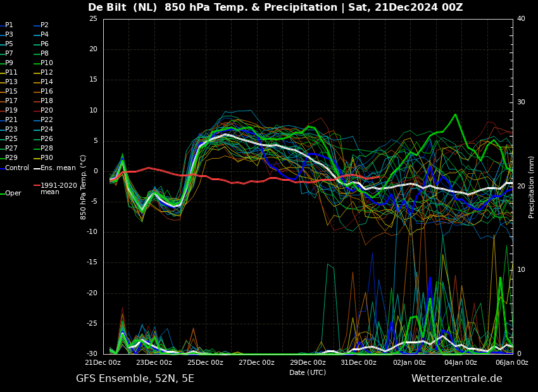Click the P1 legend entry

tap(7, 25)
